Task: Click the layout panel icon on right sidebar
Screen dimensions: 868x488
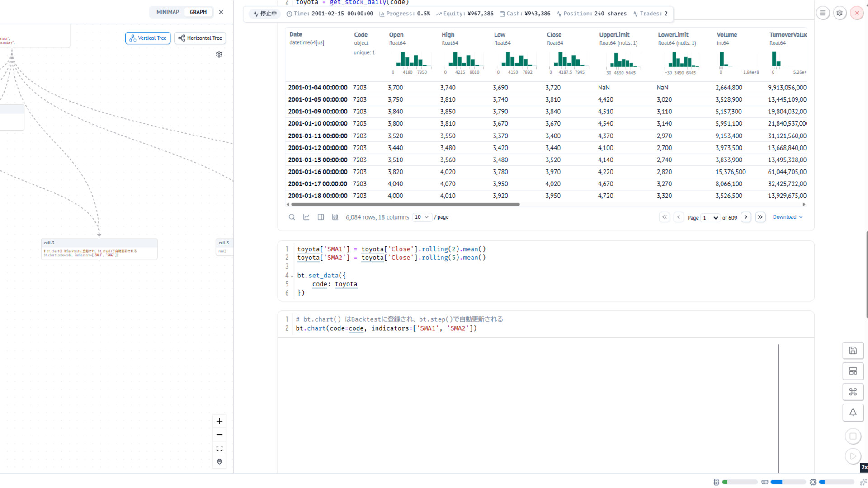Action: (x=853, y=371)
